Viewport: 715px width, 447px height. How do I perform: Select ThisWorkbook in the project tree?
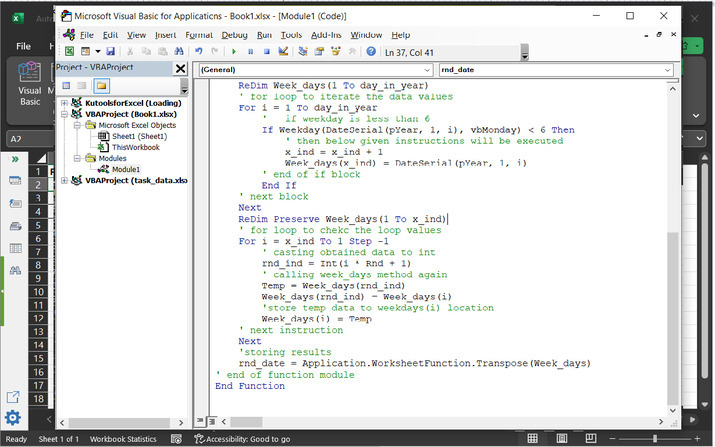[135, 147]
